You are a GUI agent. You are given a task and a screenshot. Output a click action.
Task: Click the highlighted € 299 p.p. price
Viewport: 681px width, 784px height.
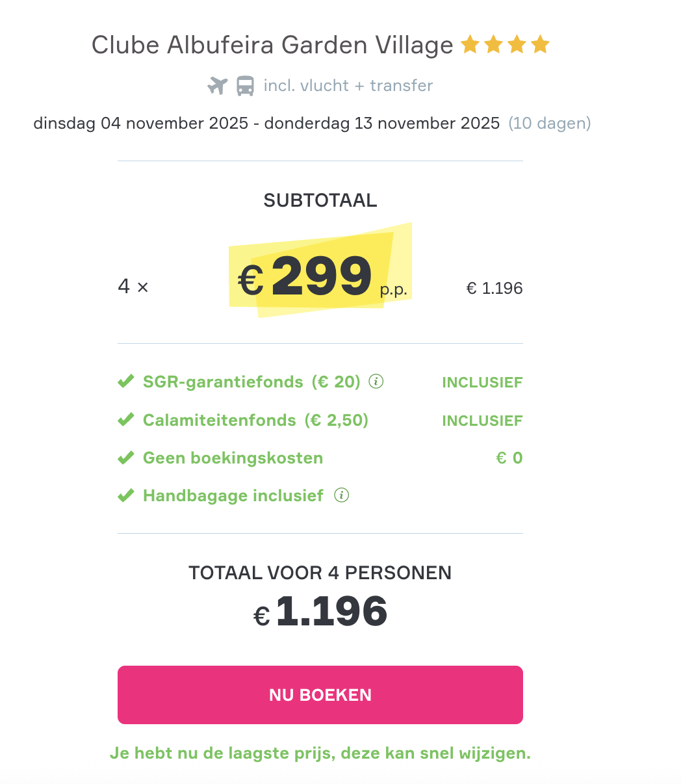click(x=321, y=278)
